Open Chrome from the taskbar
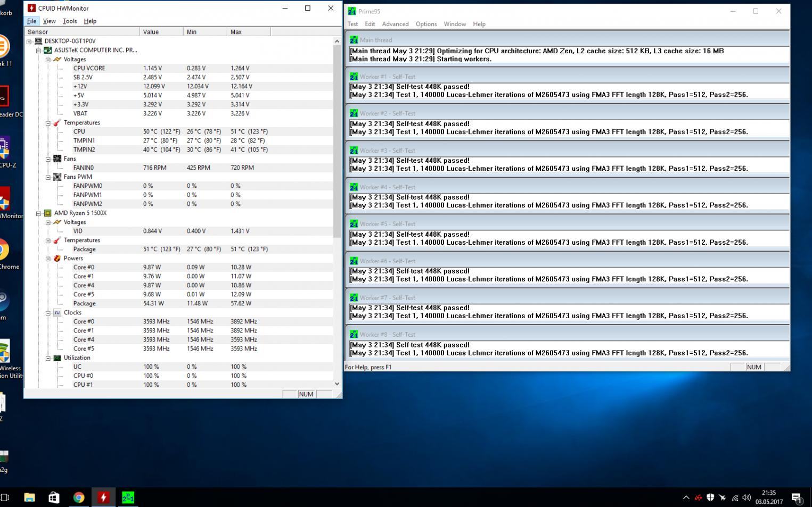 pos(79,497)
